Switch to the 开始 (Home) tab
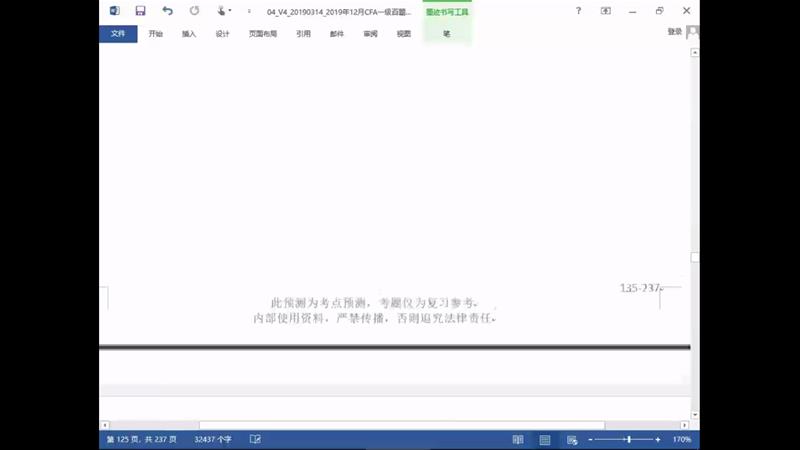This screenshot has height=450, width=800. [x=156, y=34]
